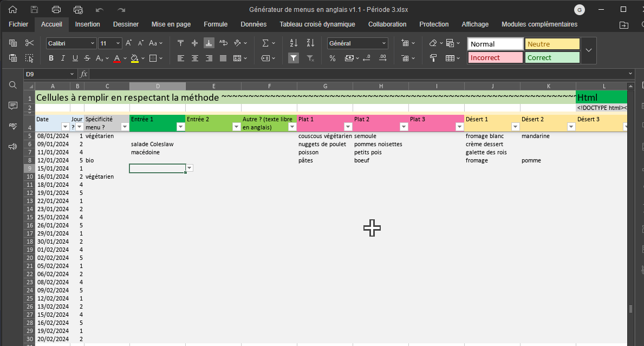
Task: Insert a function with the sum icon
Action: pyautogui.click(x=265, y=43)
